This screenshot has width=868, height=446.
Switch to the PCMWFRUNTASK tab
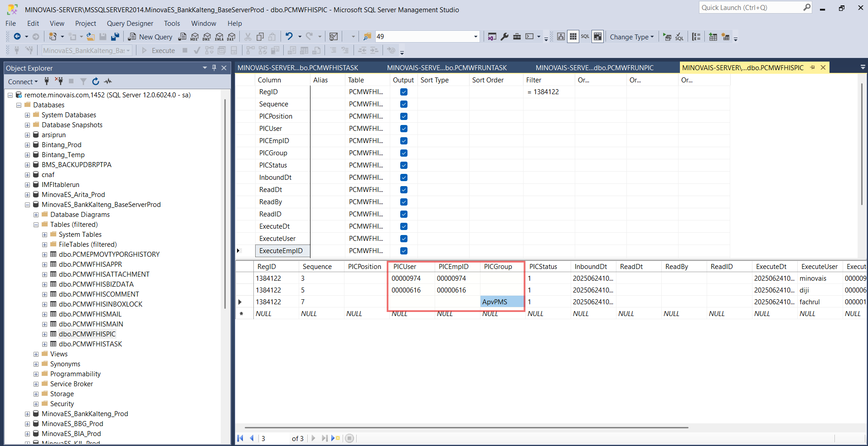[447, 67]
